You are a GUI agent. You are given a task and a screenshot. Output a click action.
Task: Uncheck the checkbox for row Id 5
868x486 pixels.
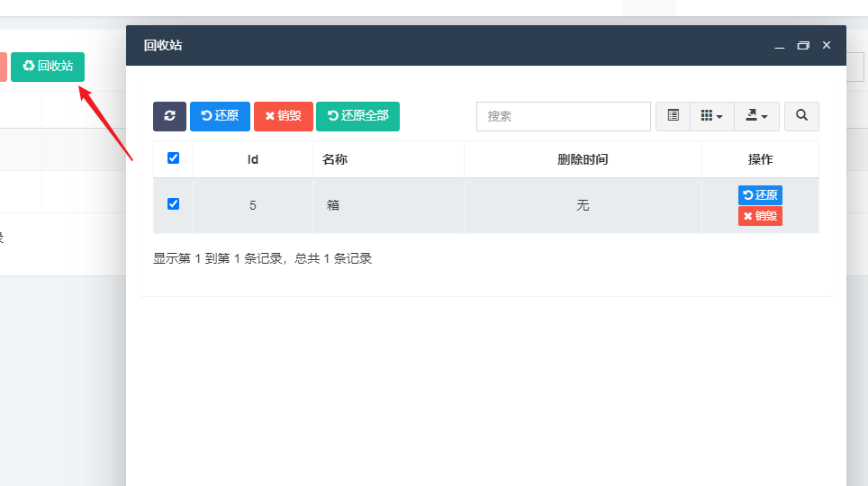click(x=173, y=204)
